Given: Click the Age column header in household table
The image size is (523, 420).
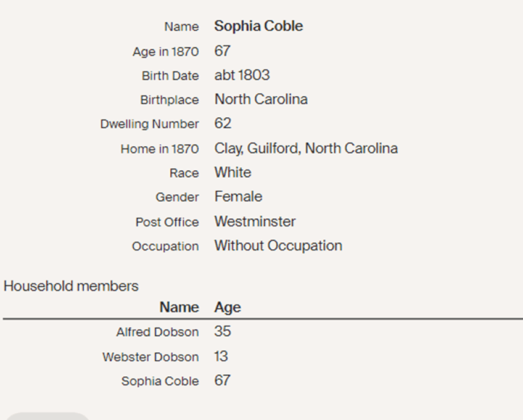Looking at the screenshot, I should pyautogui.click(x=228, y=307).
